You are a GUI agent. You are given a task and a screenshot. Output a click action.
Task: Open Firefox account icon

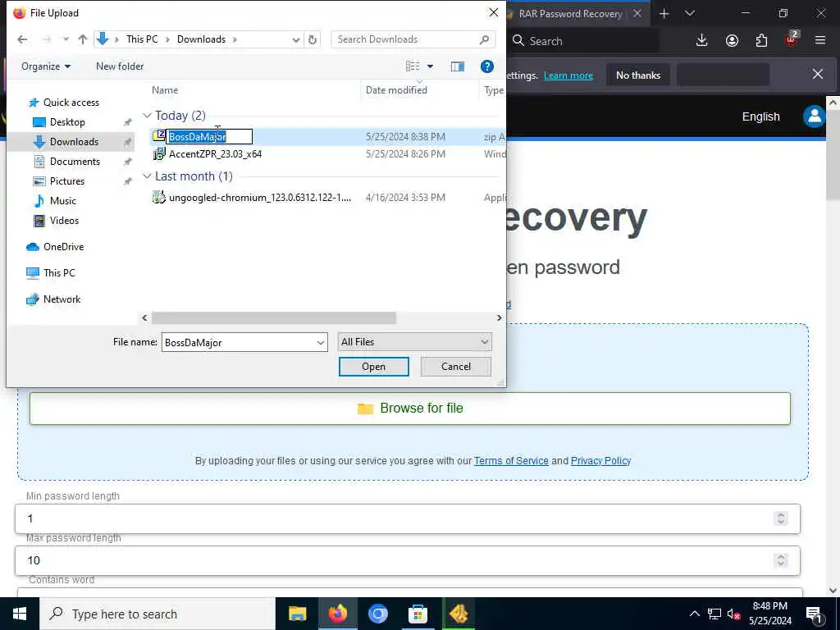[x=732, y=41]
